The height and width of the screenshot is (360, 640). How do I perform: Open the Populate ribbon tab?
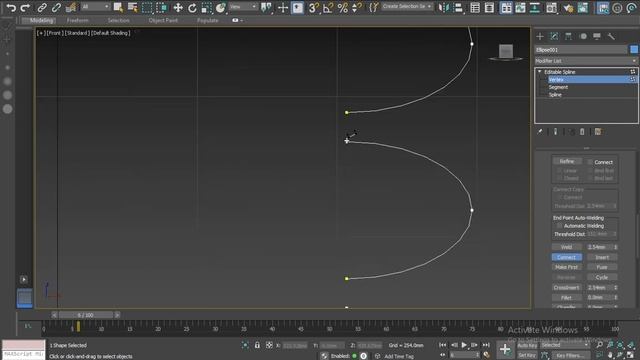tap(207, 20)
